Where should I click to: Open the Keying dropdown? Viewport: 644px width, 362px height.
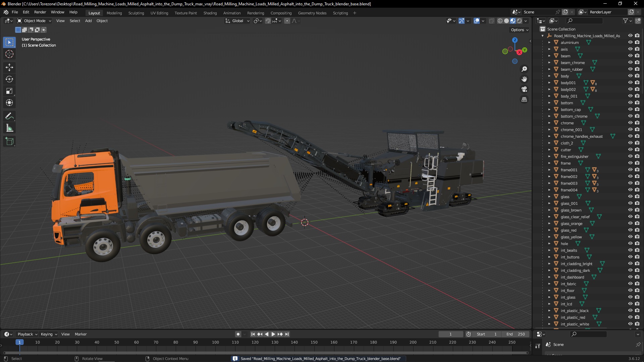click(49, 334)
